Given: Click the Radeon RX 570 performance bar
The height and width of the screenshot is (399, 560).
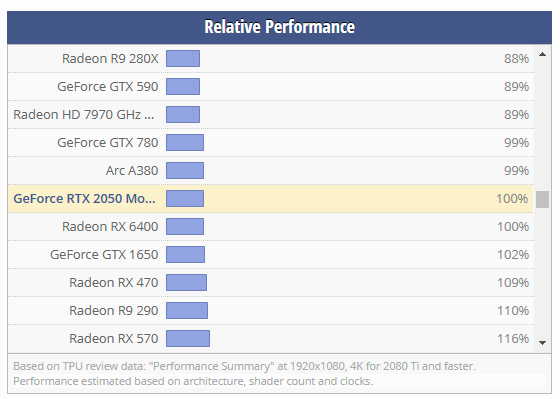Looking at the screenshot, I should (188, 338).
